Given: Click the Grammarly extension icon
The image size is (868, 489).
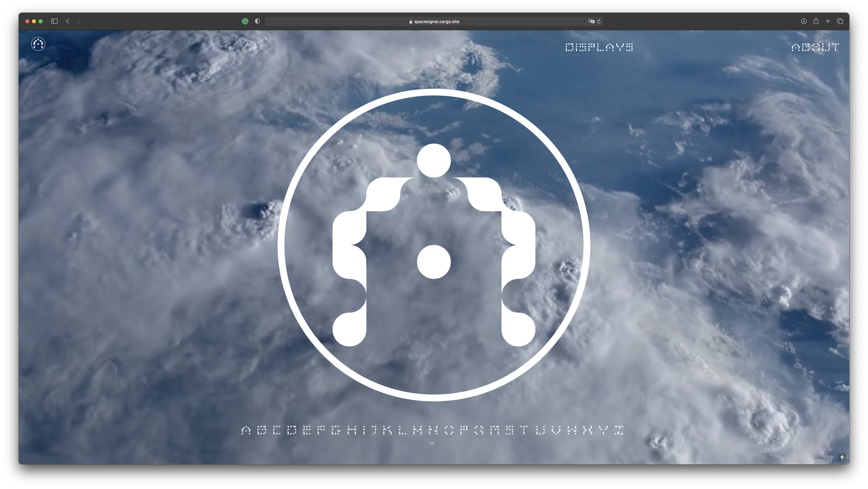Looking at the screenshot, I should (245, 21).
